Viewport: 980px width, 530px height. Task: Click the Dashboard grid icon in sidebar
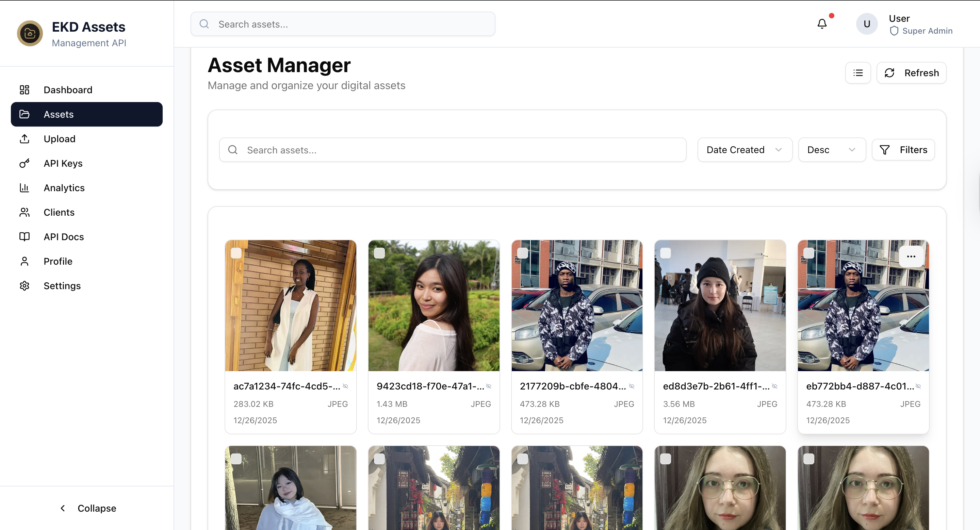(x=24, y=90)
